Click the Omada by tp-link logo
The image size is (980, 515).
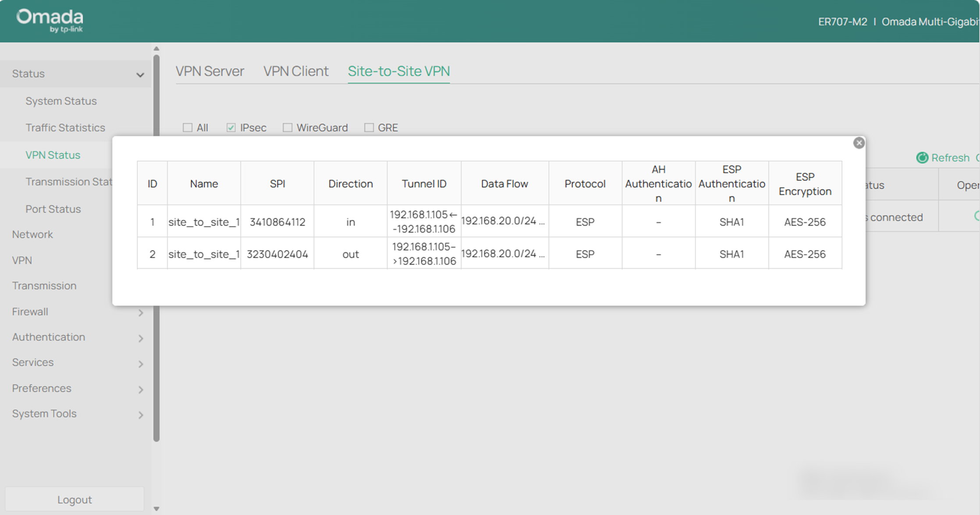tap(48, 20)
